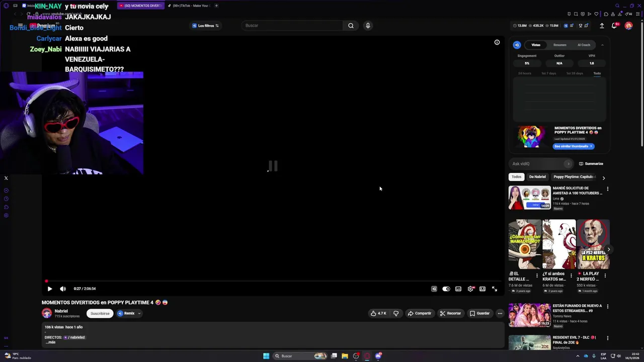Viewport: 644px width, 362px height.
Task: Mute the video volume
Action: 63,289
